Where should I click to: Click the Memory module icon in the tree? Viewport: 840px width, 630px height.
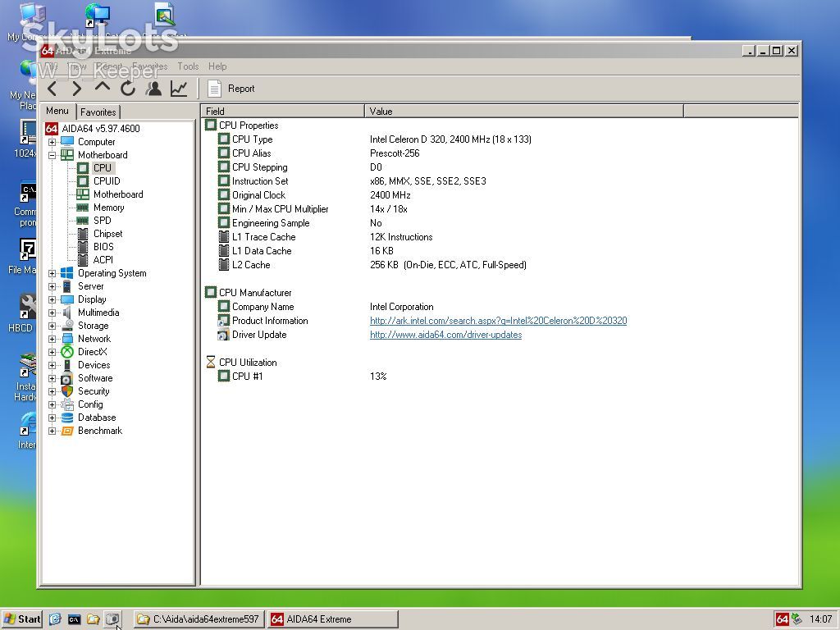pyautogui.click(x=83, y=208)
